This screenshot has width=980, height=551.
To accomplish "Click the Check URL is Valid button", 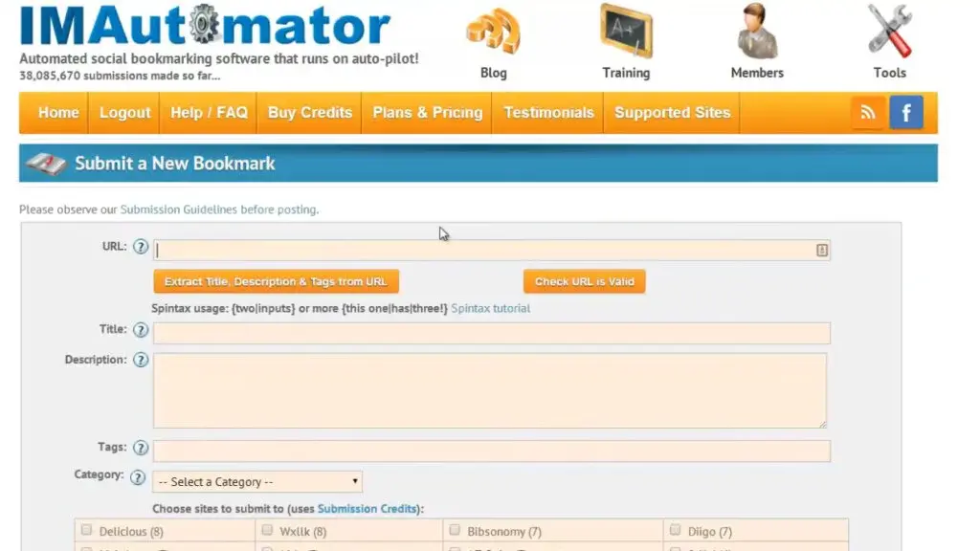I will (585, 282).
